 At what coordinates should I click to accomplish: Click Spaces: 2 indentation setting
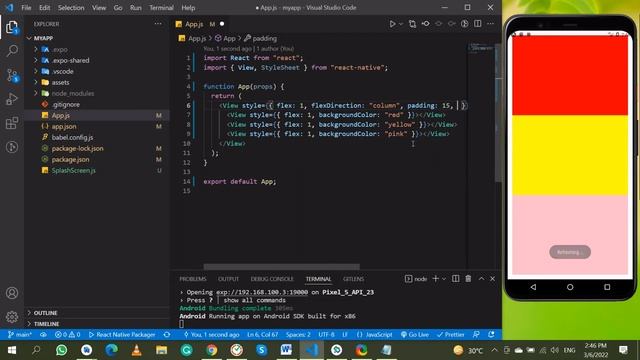coord(298,335)
